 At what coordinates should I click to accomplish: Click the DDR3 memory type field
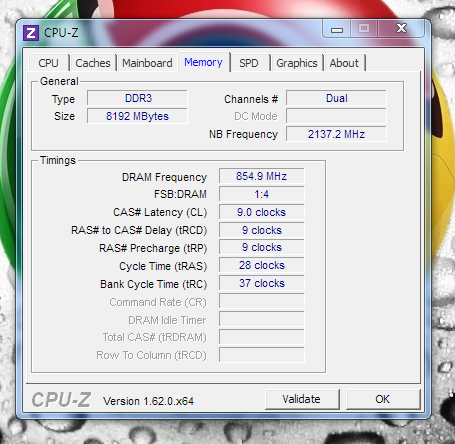(x=137, y=98)
